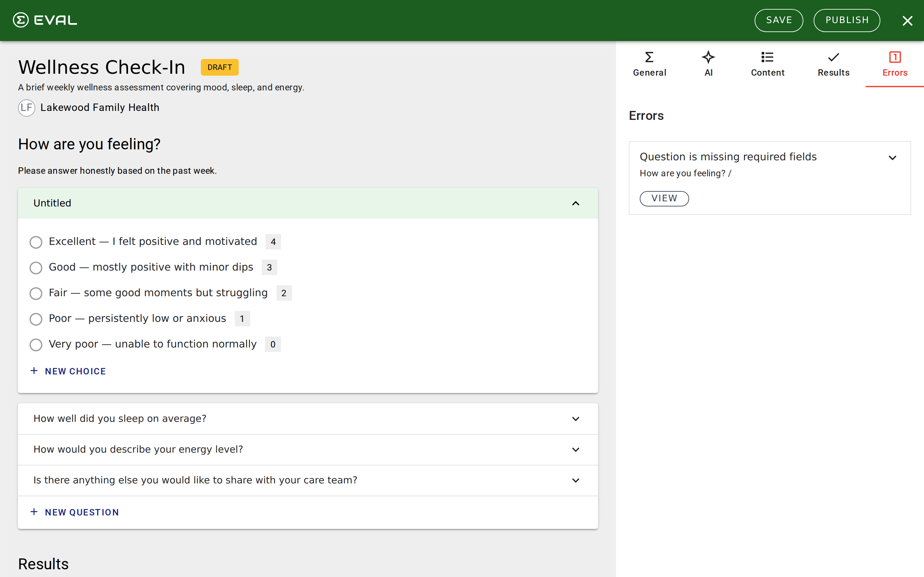924x577 pixels.
Task: Click View on the error card
Action: click(664, 198)
